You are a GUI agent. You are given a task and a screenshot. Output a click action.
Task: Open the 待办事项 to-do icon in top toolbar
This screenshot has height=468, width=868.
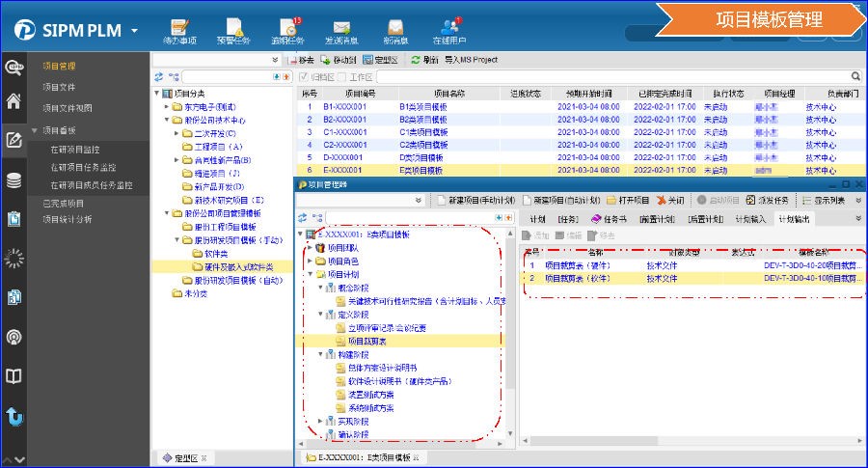coord(178,30)
